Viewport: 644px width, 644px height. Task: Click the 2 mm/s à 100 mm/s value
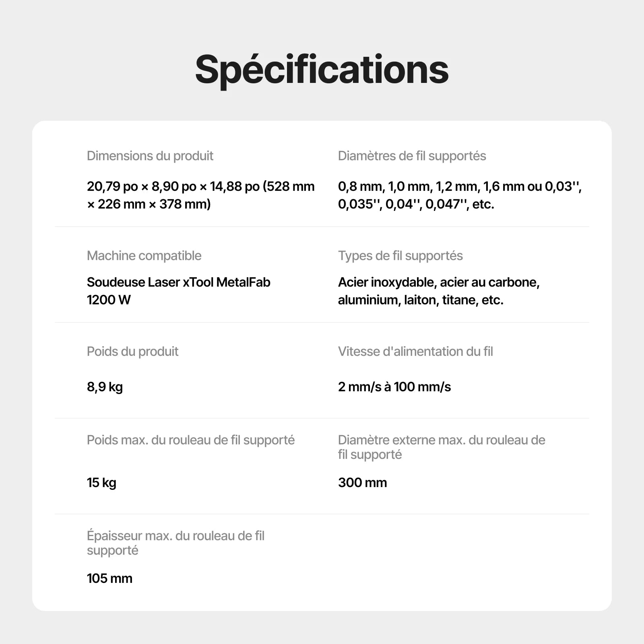tap(394, 387)
